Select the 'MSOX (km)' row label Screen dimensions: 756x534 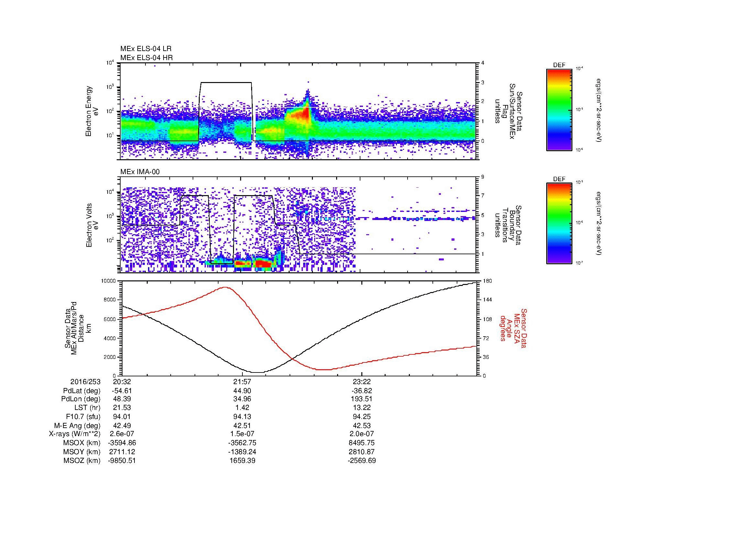(x=82, y=443)
